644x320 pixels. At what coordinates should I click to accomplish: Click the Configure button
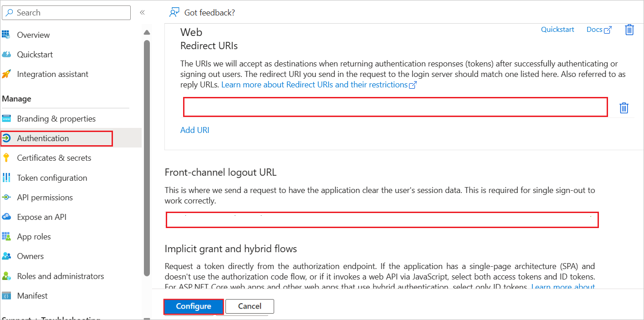[194, 306]
